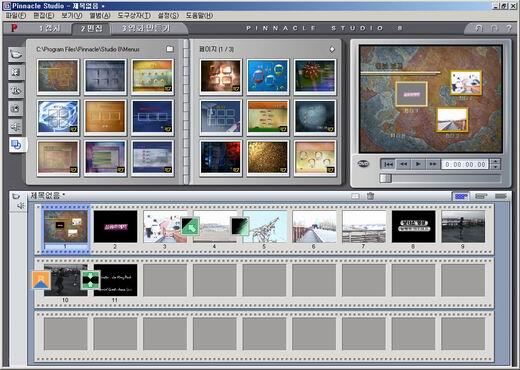Select storyboard clip 8 black title
The width and height of the screenshot is (520, 370).
coord(413,226)
